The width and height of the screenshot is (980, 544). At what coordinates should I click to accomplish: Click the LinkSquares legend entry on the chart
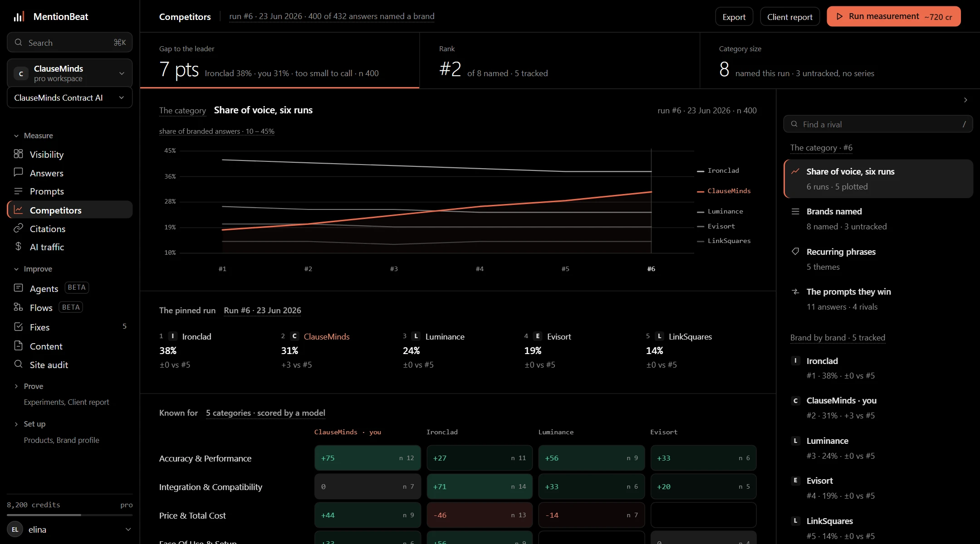[724, 241]
